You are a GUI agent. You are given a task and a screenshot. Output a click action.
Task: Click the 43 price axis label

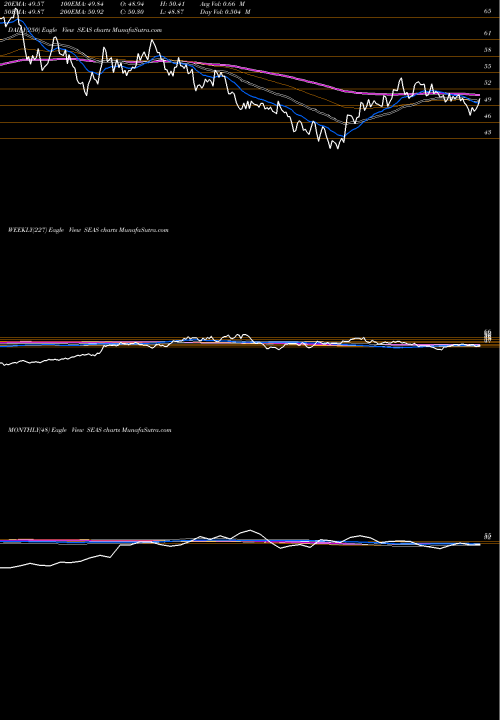click(488, 133)
